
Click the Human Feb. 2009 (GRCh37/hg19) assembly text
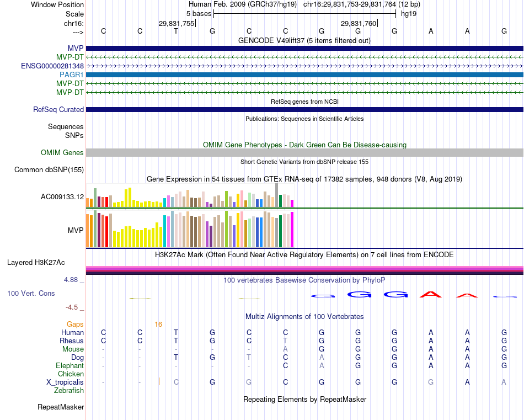point(243,4)
